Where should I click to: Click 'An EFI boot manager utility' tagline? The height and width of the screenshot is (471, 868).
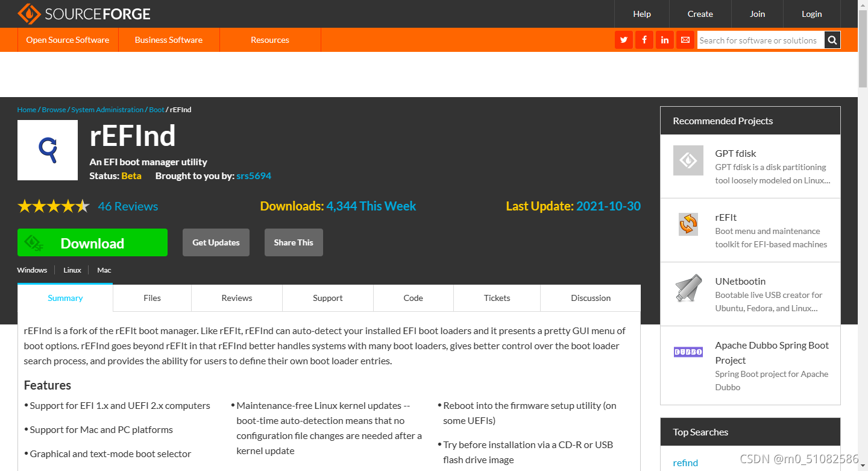tap(148, 162)
